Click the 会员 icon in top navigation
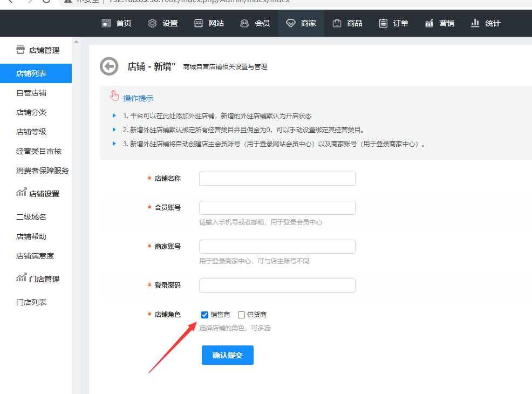The width and height of the screenshot is (532, 394). click(x=245, y=23)
